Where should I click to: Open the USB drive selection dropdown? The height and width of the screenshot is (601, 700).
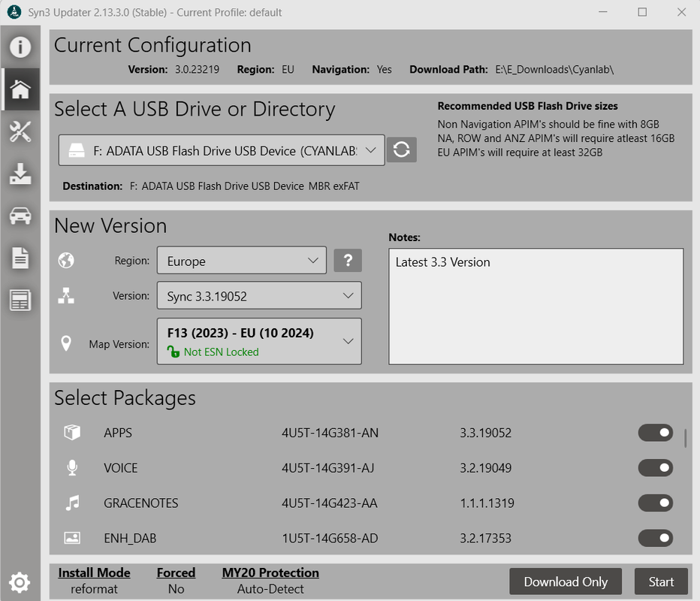point(222,150)
